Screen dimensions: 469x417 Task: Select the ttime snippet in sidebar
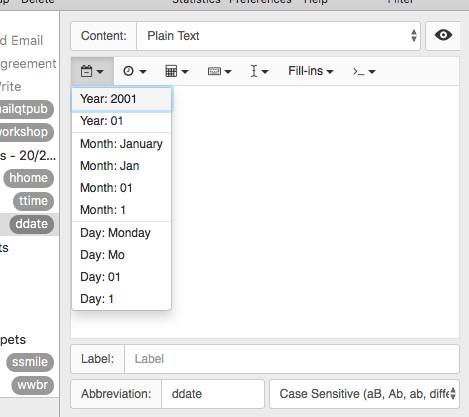pyautogui.click(x=33, y=201)
